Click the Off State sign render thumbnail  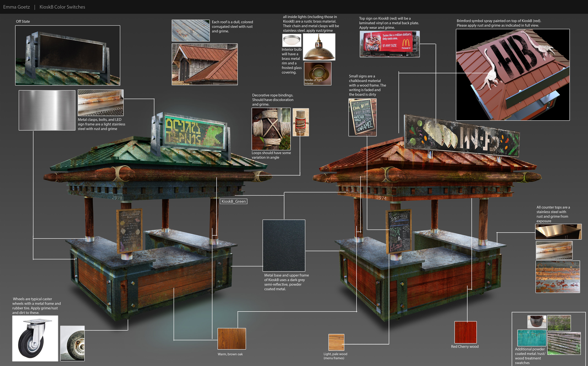(x=68, y=55)
